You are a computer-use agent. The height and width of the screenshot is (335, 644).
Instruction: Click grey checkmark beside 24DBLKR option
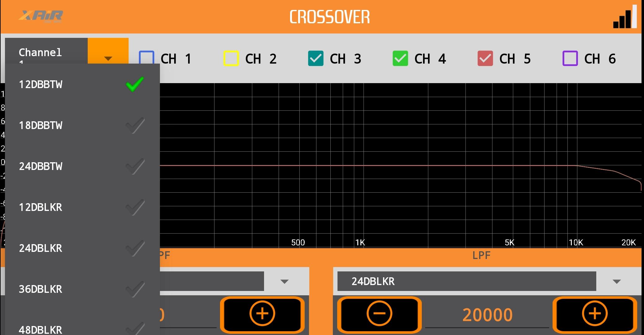pos(135,248)
